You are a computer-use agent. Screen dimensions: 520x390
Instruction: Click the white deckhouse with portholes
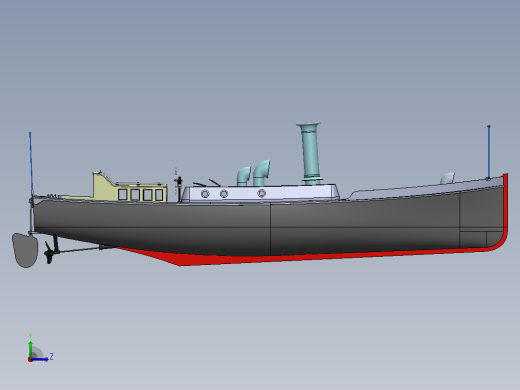pos(260,193)
